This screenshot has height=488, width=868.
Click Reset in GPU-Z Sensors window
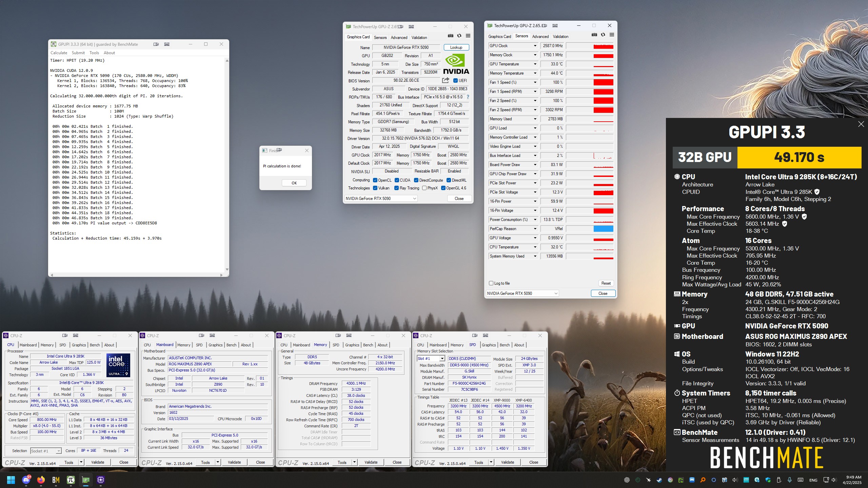pyautogui.click(x=606, y=283)
